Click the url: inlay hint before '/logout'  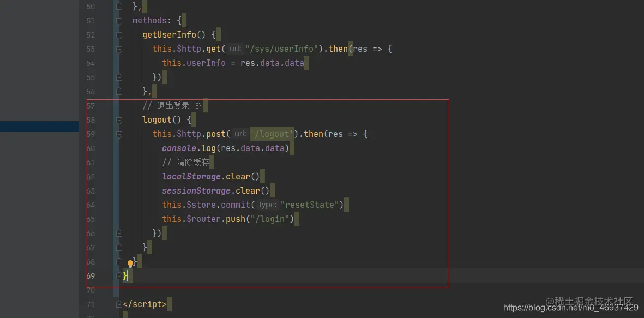point(240,134)
